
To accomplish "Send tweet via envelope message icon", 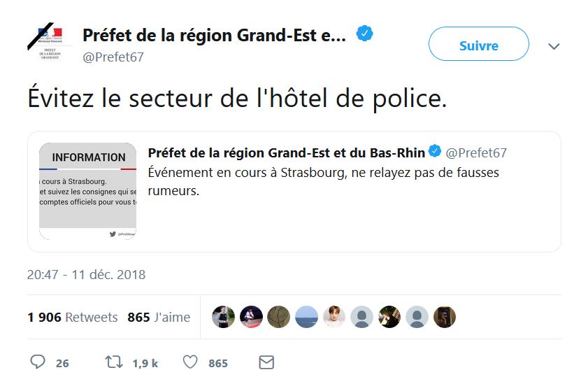I will 266,362.
